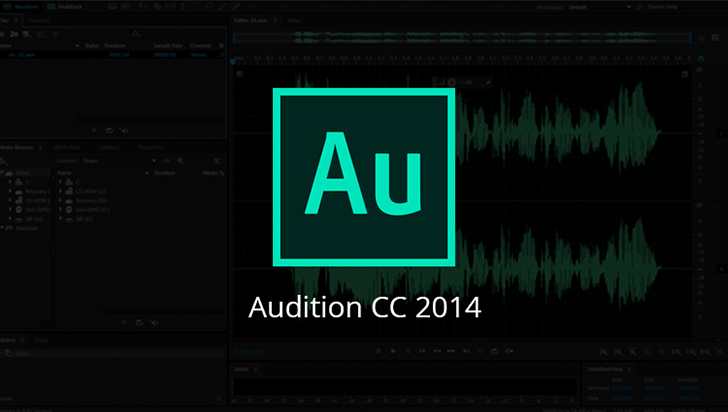
Task: Expand CD-ROM (E:) in contents list
Action: [x=60, y=191]
